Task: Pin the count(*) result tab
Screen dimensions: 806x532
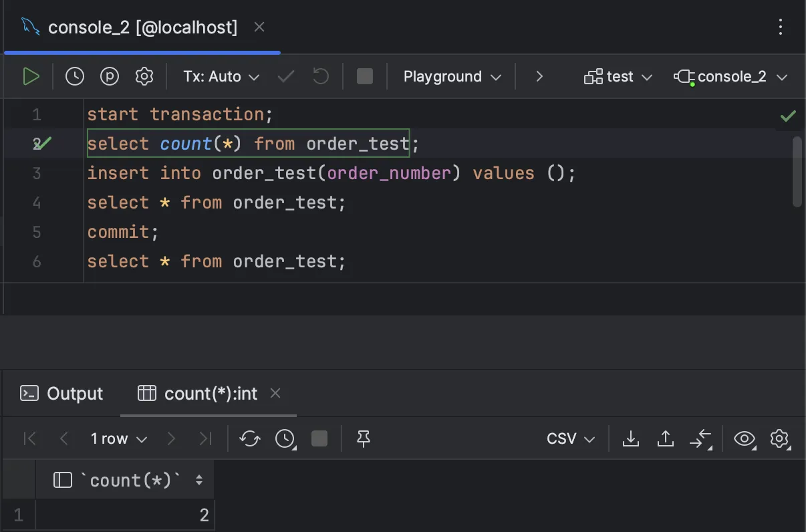Action: tap(364, 439)
